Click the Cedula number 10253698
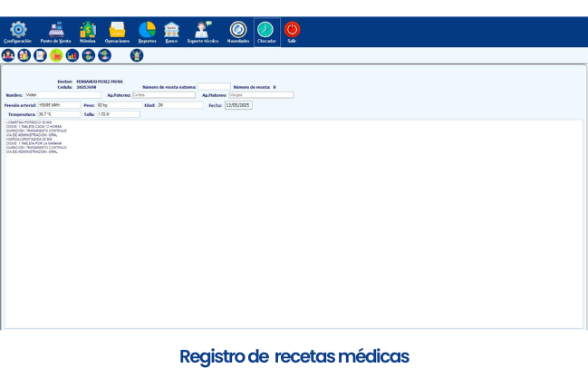 (x=86, y=87)
